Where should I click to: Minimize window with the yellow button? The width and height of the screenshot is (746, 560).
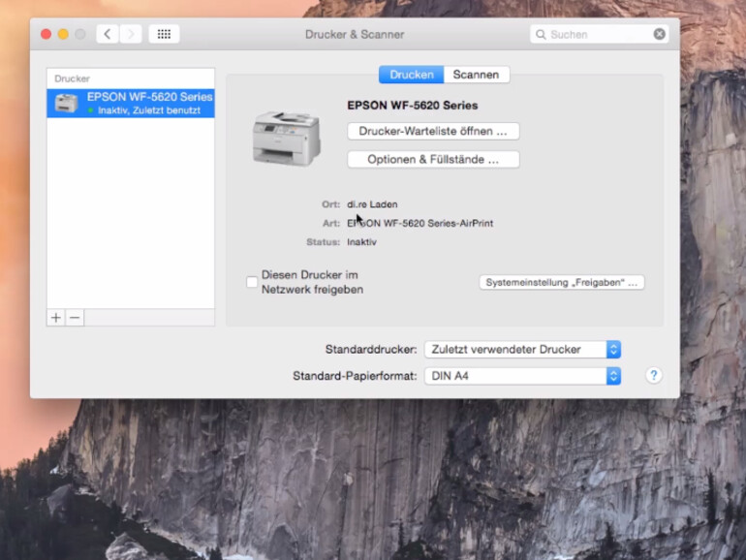(x=63, y=34)
